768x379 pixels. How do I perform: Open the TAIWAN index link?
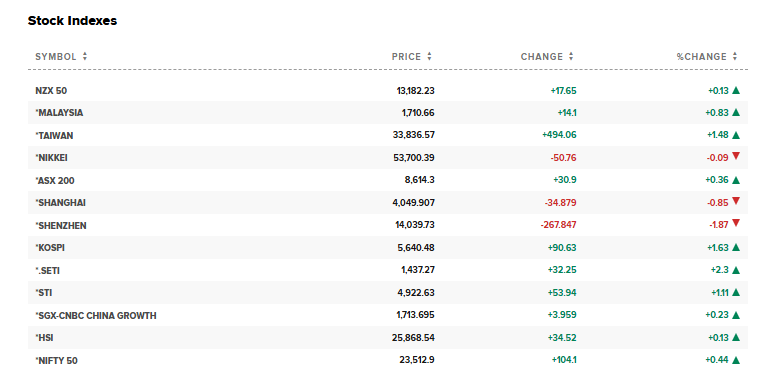point(54,136)
